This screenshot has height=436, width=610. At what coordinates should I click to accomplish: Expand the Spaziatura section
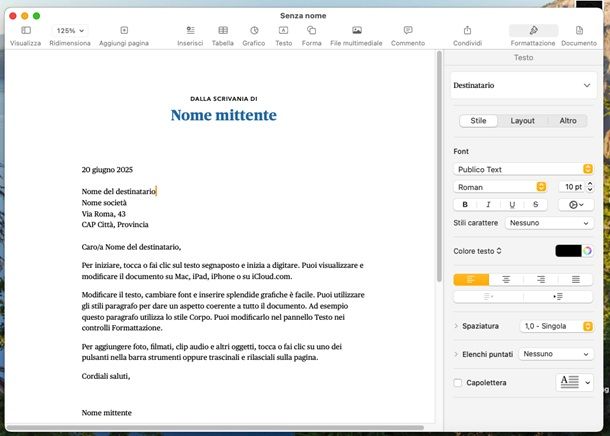[x=456, y=326]
